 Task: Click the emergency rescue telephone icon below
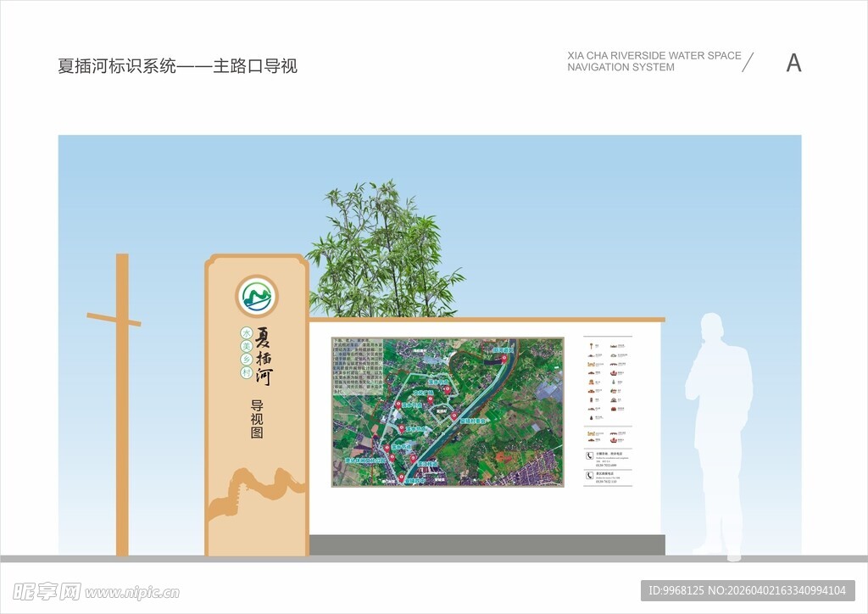point(589,476)
